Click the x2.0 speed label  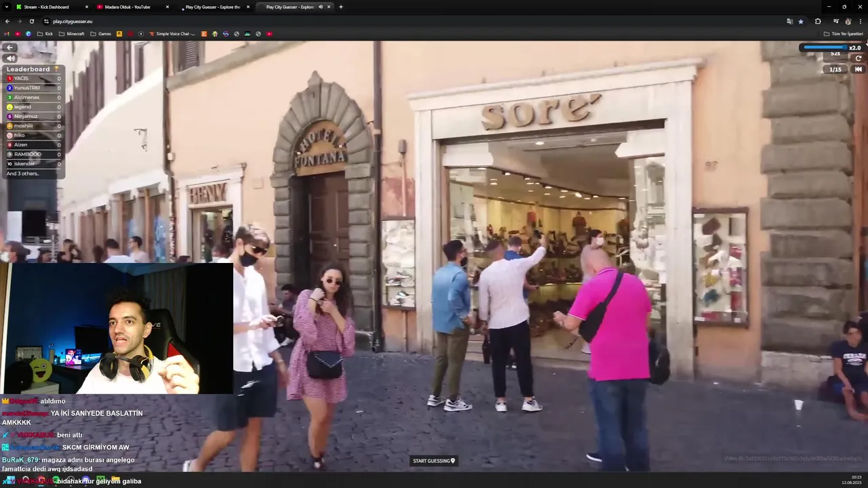(854, 48)
